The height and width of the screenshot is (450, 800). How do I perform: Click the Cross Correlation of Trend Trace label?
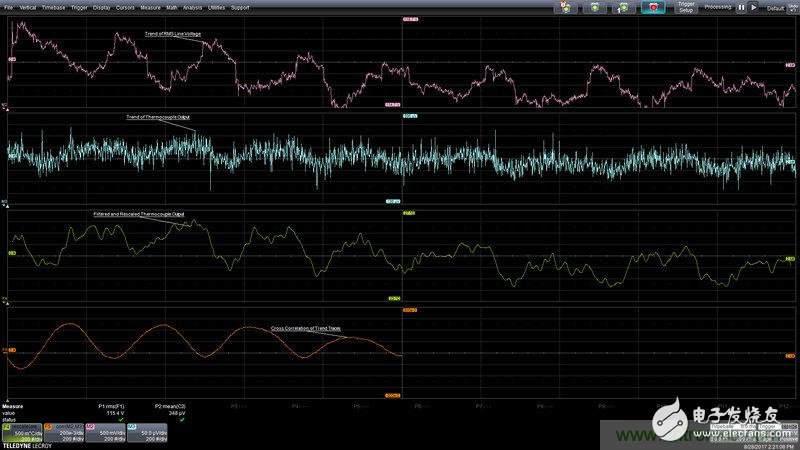pos(304,328)
